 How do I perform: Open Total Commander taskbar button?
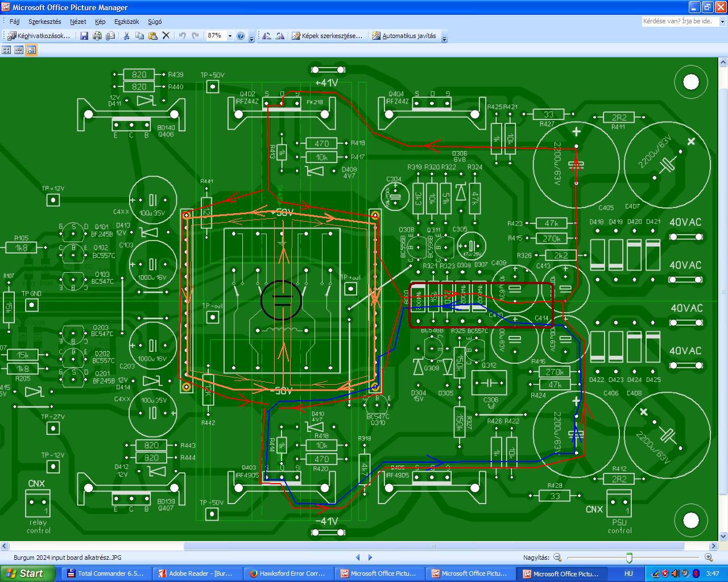(106, 573)
